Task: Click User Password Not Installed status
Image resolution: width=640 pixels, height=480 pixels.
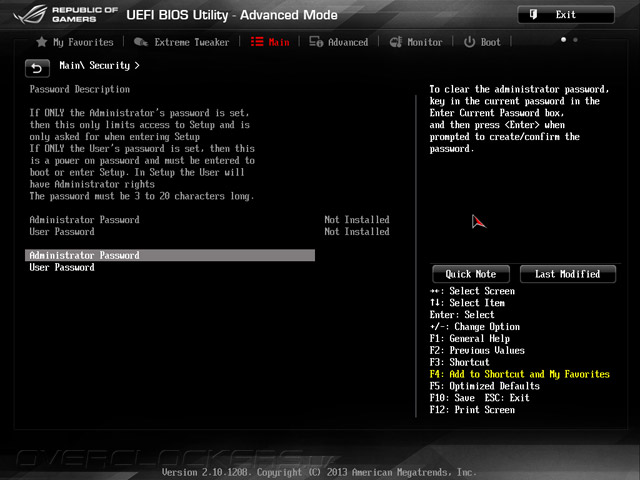Action: pyautogui.click(x=357, y=231)
